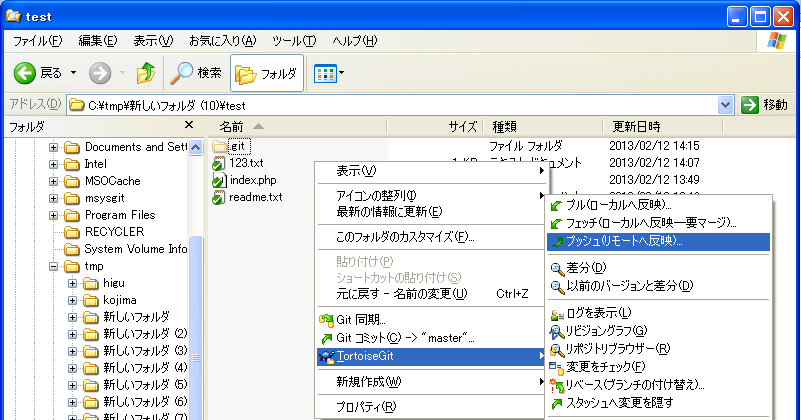This screenshot has width=801, height=420.
Task: Open Show log (ログを表示) icon entry
Action: pos(557,313)
